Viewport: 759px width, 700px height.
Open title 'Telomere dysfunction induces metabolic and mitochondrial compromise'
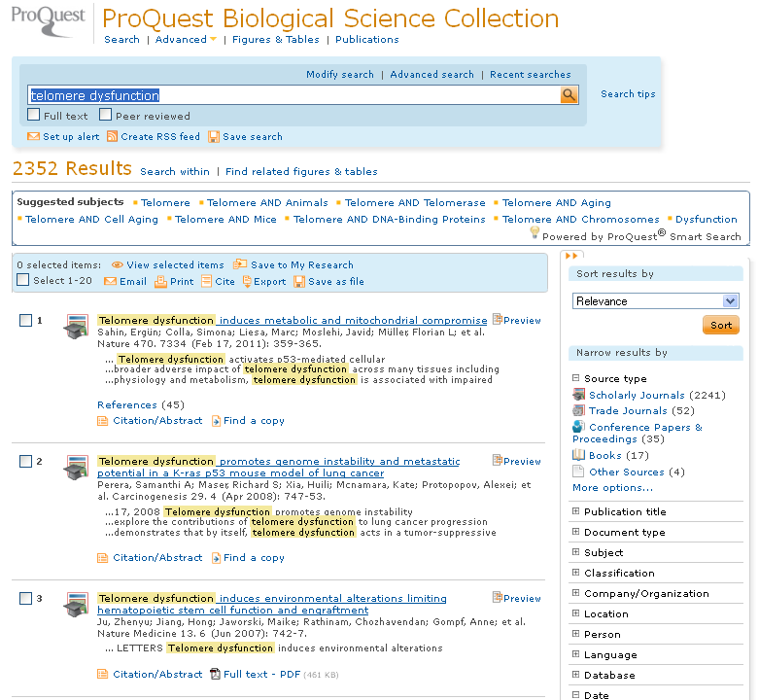[x=292, y=320]
